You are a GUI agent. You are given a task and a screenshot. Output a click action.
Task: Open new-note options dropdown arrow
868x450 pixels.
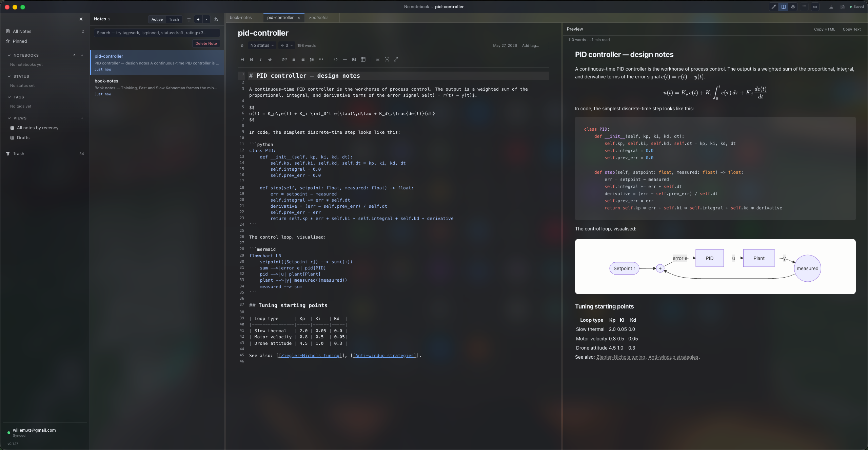pyautogui.click(x=206, y=19)
